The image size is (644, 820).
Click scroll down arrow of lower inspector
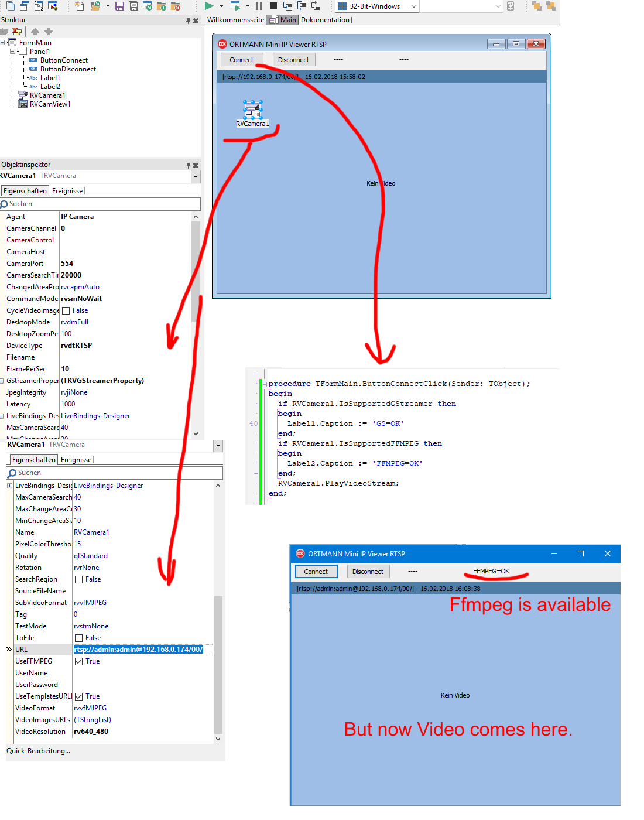click(218, 739)
